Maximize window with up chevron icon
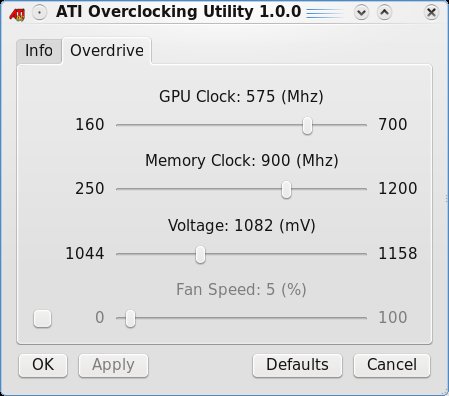The image size is (449, 396). 384,13
